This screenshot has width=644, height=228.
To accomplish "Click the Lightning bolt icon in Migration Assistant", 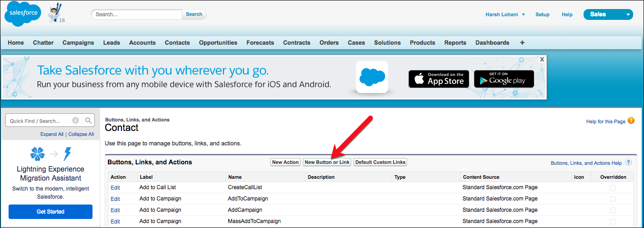I will click(67, 154).
